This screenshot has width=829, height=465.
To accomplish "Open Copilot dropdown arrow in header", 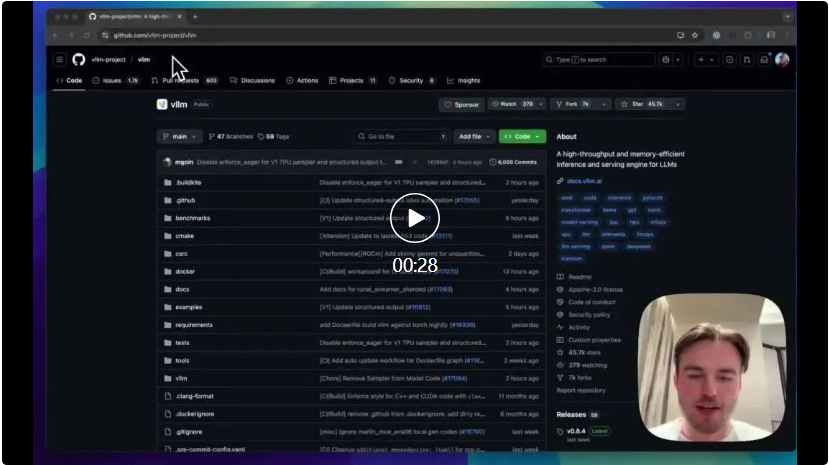I will 678,60.
